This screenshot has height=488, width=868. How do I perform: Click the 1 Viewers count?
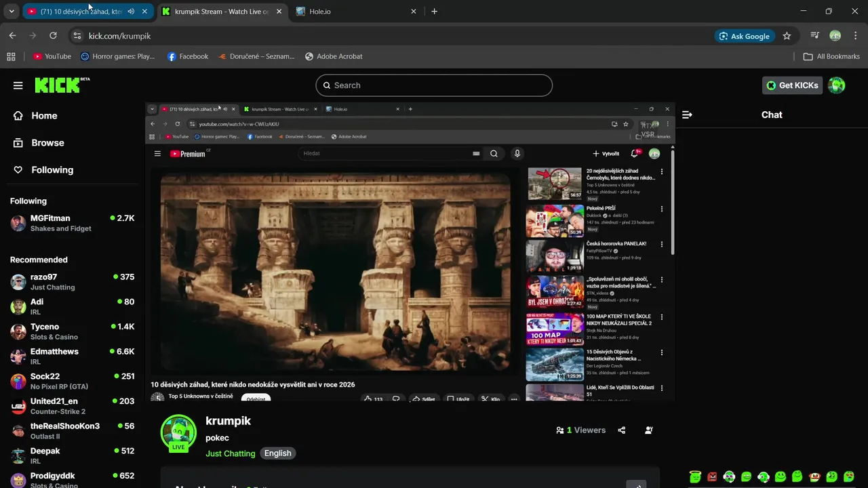[x=580, y=430]
